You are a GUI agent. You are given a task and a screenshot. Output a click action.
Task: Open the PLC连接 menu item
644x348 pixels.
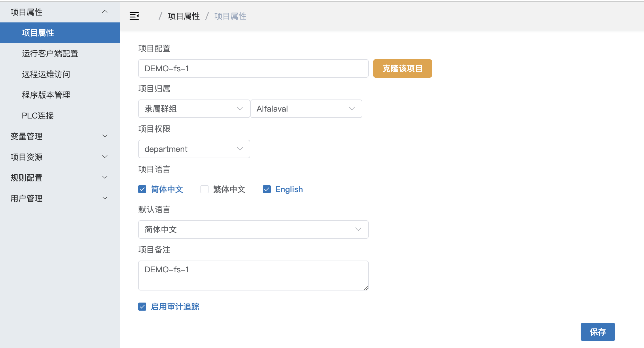[38, 116]
